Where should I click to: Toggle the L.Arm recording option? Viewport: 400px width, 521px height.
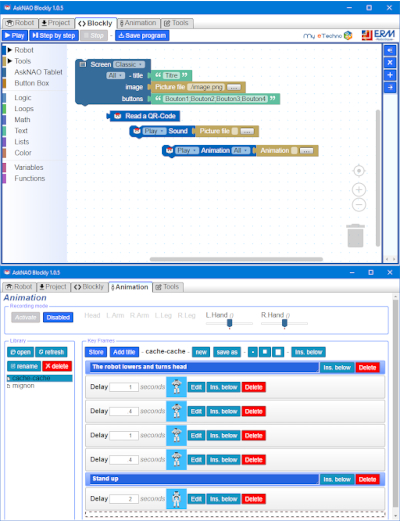pos(115,315)
